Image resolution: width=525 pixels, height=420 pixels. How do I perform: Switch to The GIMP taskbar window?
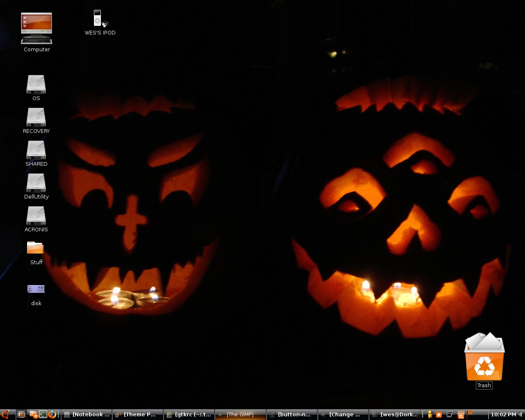tap(240, 414)
